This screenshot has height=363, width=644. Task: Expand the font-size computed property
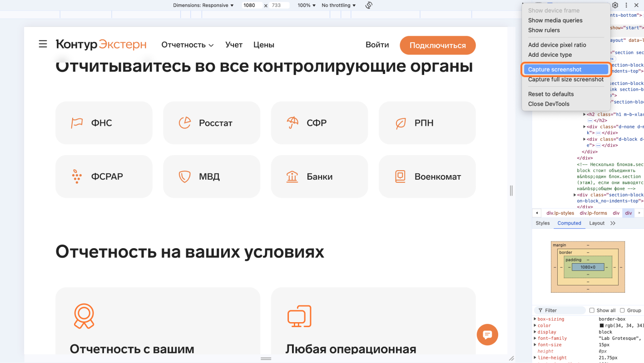pos(535,345)
